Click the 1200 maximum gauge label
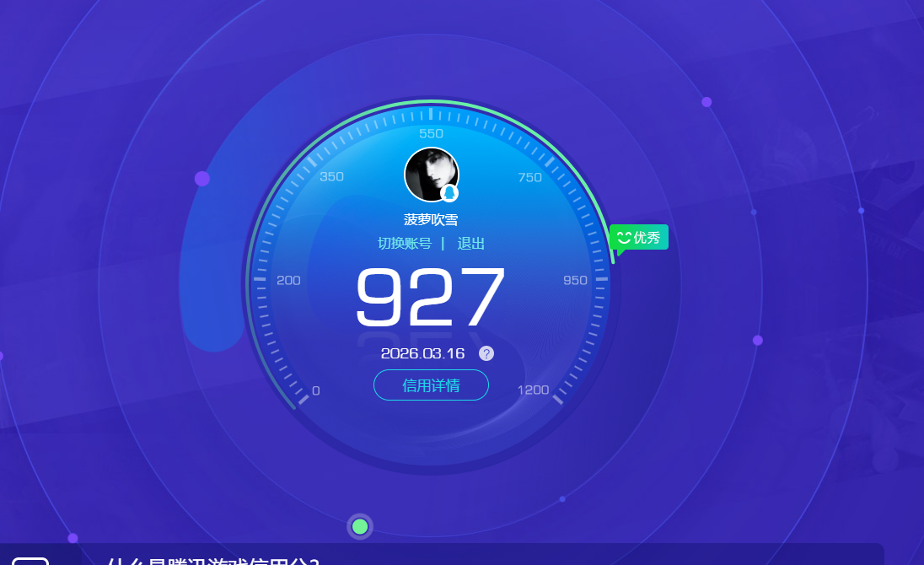 (533, 390)
